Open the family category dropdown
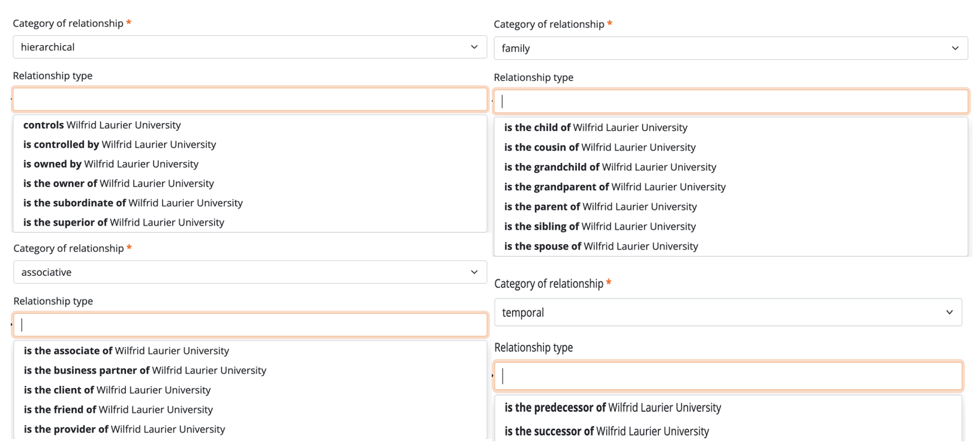This screenshot has width=980, height=445. click(x=730, y=48)
